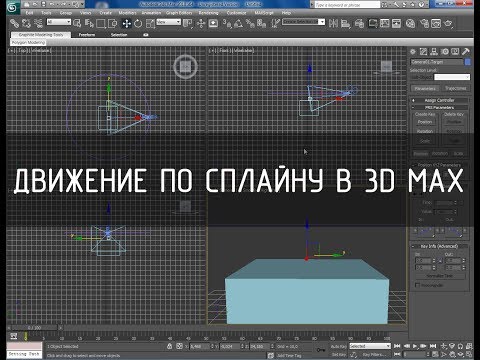Activate the Select and Scale tool

151,23
